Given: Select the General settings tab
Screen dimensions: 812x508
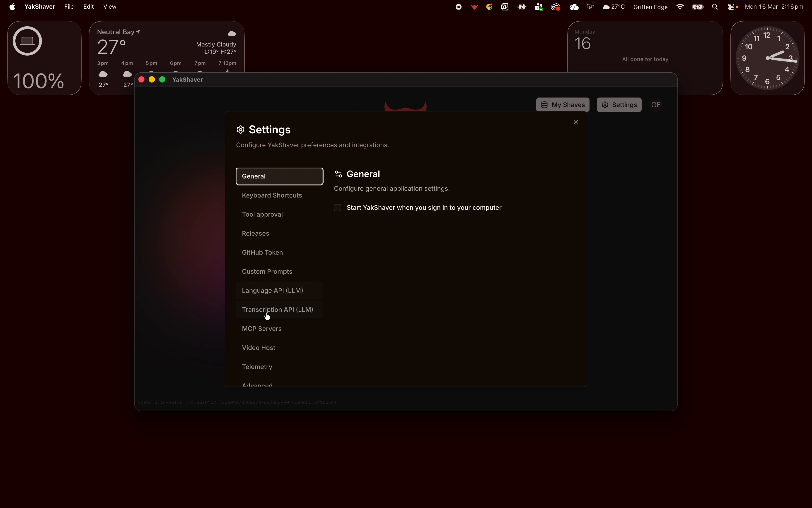Looking at the screenshot, I should tap(280, 176).
